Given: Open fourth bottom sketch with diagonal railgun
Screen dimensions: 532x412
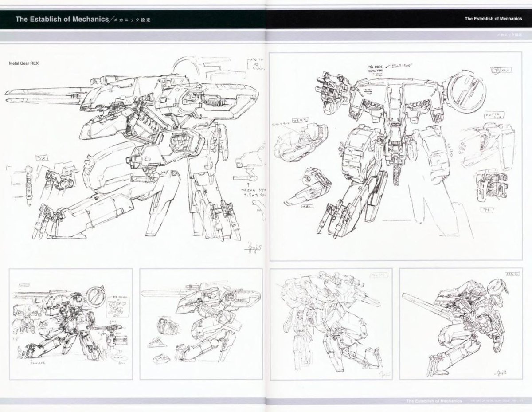Looking at the screenshot, I should tap(461, 324).
